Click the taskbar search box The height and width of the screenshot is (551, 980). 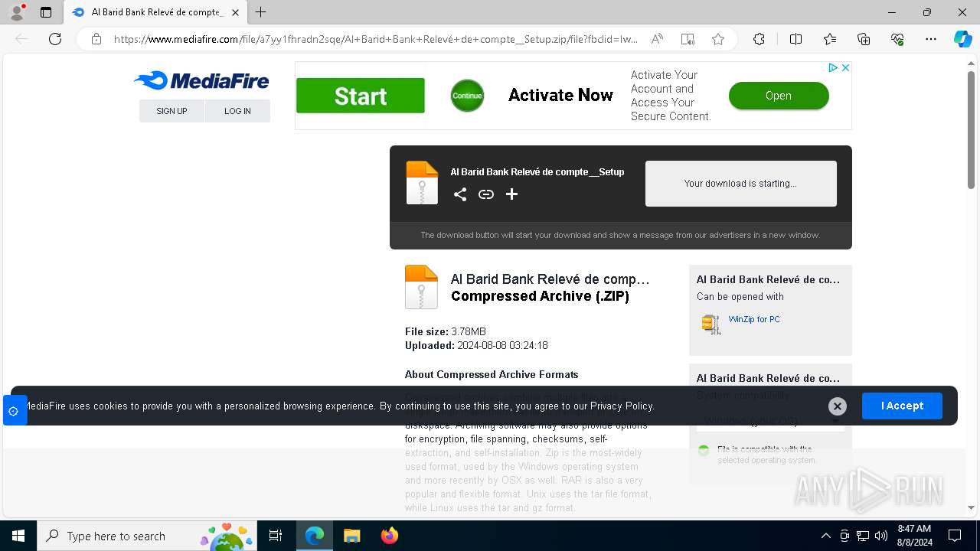pyautogui.click(x=147, y=536)
